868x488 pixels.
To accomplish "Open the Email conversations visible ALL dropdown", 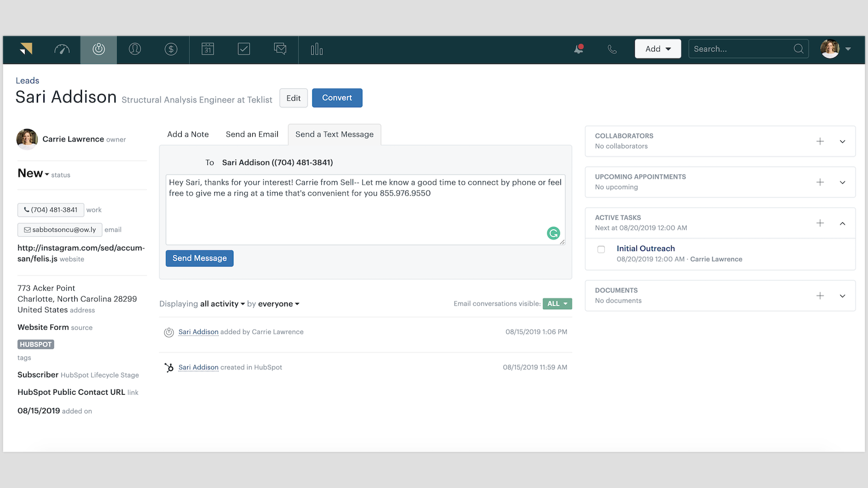I will point(557,304).
